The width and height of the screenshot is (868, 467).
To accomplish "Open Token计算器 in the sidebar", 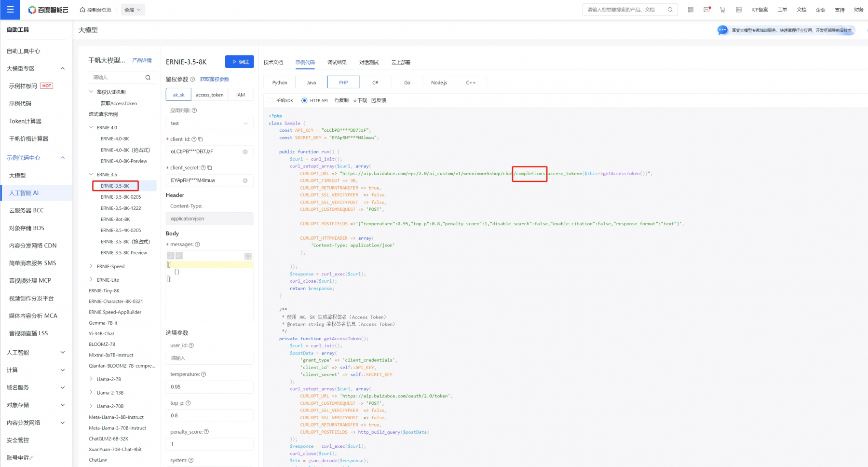I will click(26, 121).
